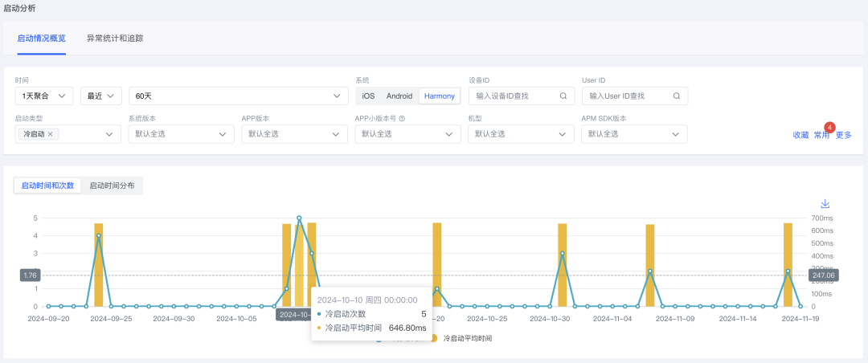Select iOS system option
Image resolution: width=868 pixels, height=363 pixels.
coord(368,96)
